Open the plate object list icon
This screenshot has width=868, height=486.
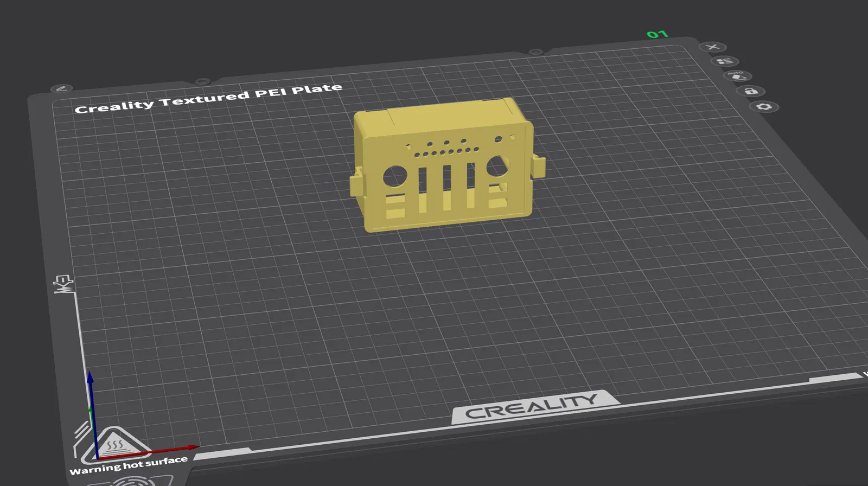point(725,61)
